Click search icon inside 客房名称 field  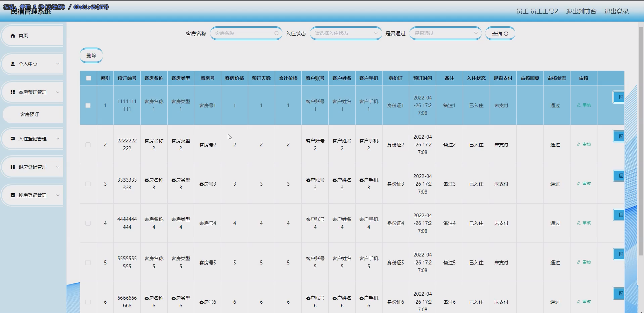coord(276,33)
